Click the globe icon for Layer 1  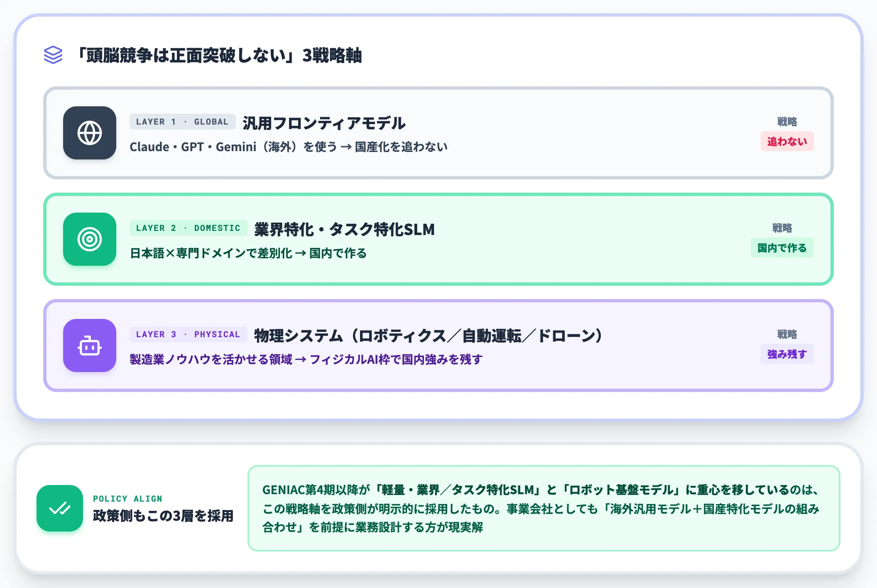90,133
